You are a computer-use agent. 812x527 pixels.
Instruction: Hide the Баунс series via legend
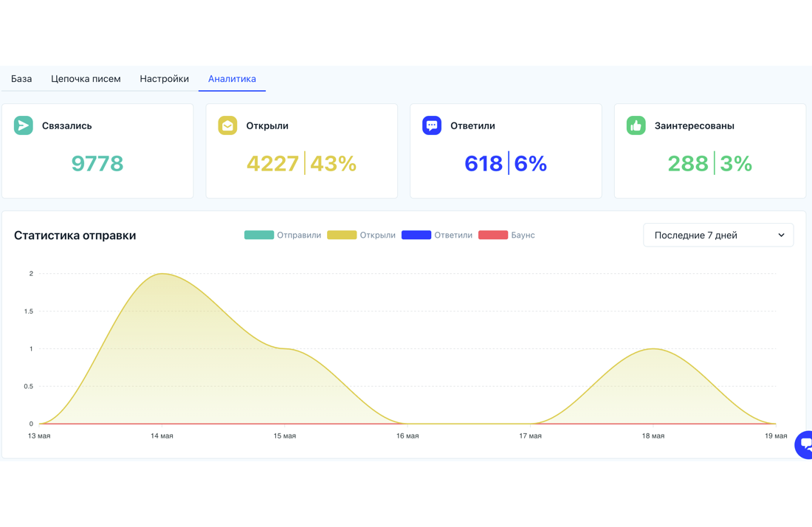(x=506, y=235)
